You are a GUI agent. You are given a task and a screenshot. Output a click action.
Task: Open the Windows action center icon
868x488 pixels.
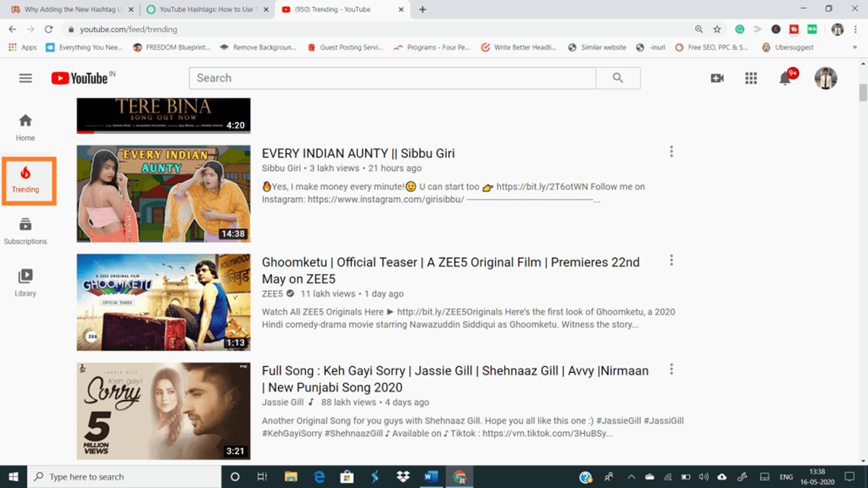850,477
